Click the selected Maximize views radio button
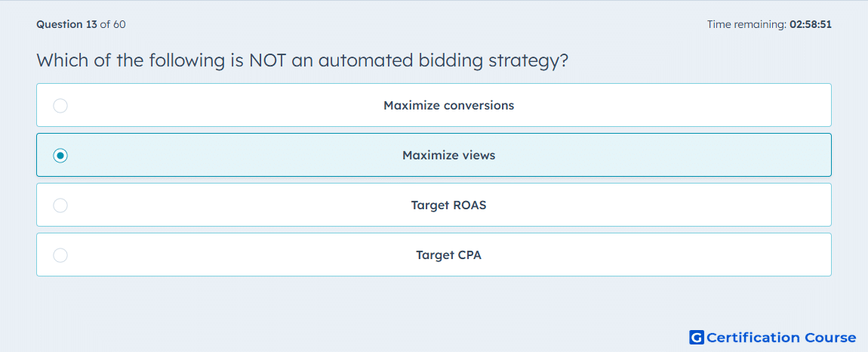The width and height of the screenshot is (868, 352). click(x=60, y=156)
